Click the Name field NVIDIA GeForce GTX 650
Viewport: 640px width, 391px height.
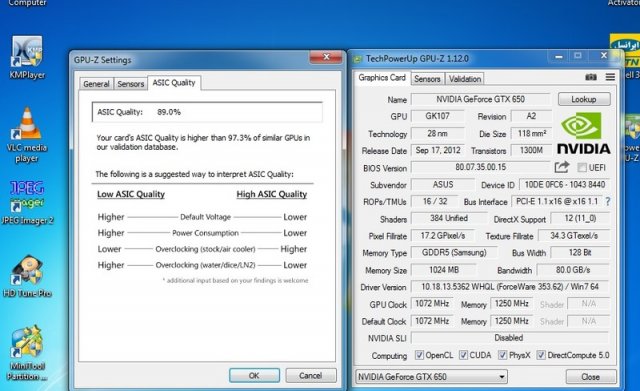tap(480, 99)
